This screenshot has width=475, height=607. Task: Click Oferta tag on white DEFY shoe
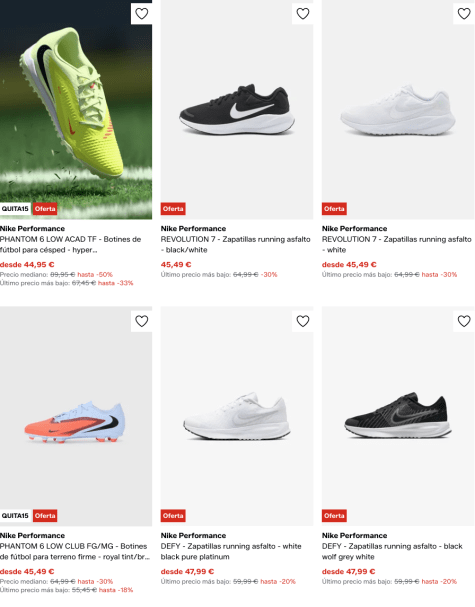173,516
